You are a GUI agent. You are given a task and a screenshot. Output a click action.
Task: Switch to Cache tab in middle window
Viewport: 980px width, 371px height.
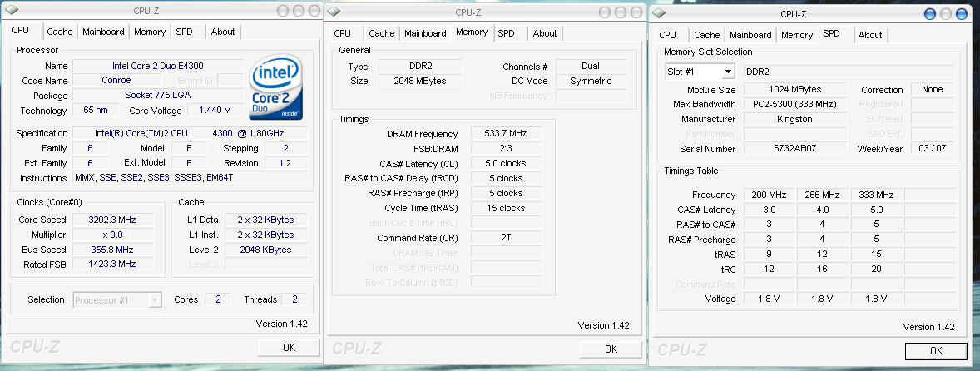[381, 34]
